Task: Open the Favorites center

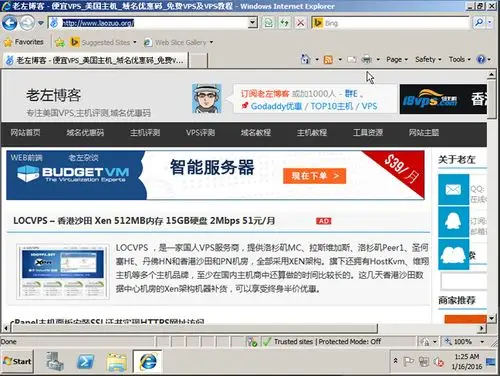Action: click(23, 42)
